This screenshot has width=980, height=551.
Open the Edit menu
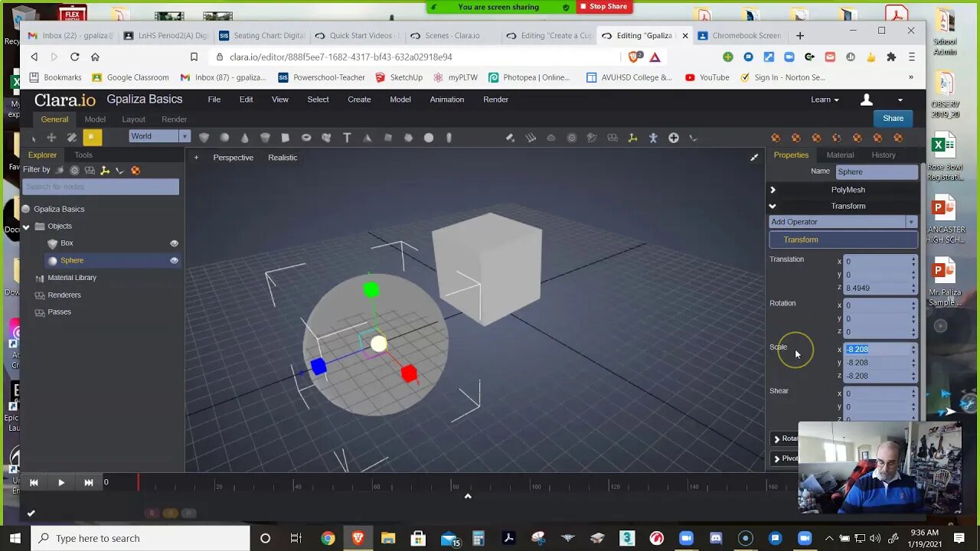coord(246,99)
